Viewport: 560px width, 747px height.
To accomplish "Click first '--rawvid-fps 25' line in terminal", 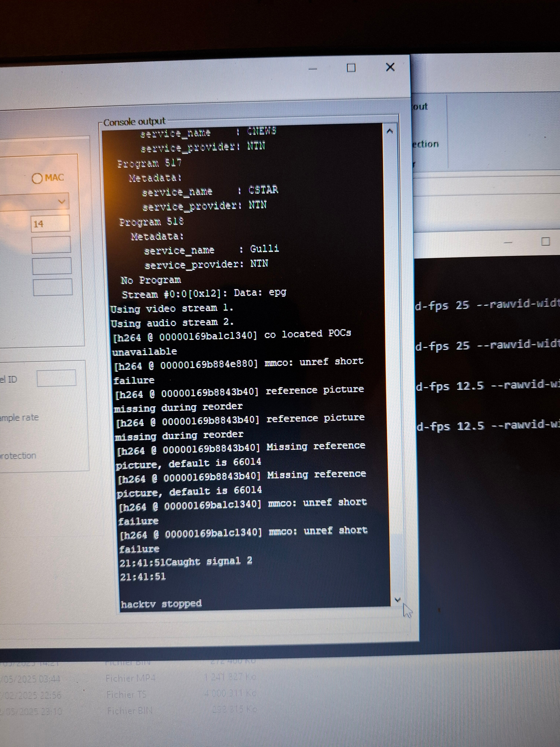I will [x=487, y=305].
